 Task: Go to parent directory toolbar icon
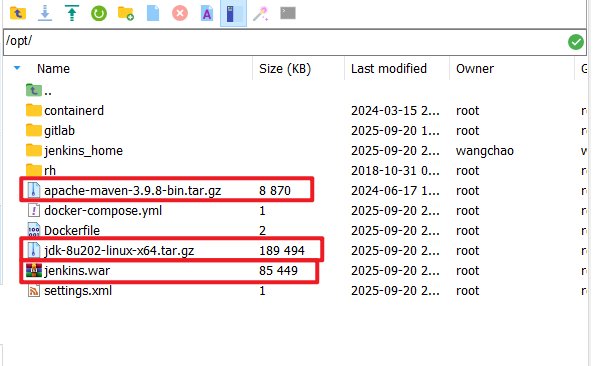18,14
